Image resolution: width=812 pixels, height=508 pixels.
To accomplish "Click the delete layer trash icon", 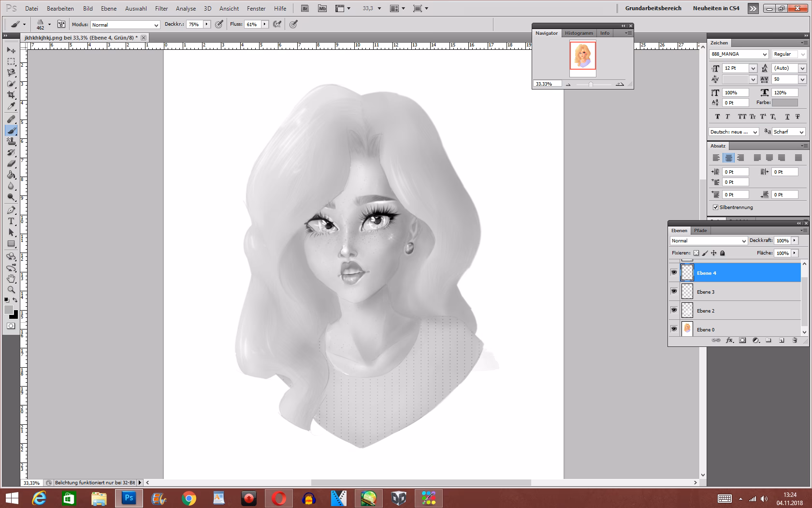I will click(x=794, y=341).
